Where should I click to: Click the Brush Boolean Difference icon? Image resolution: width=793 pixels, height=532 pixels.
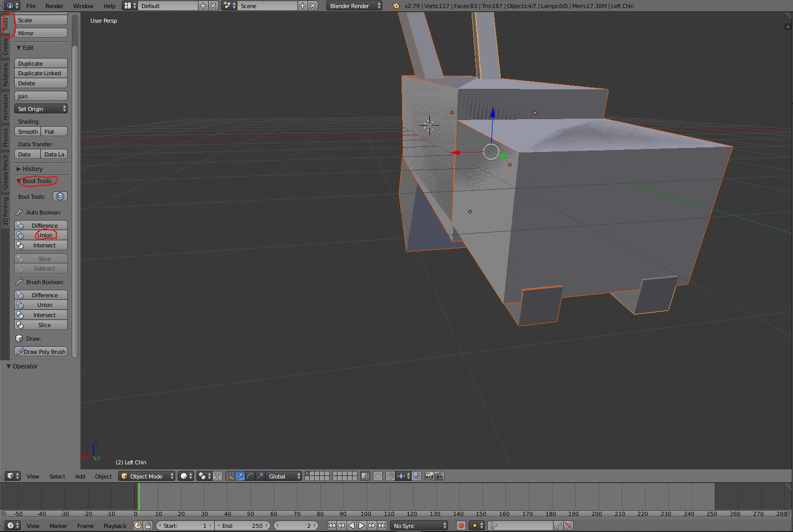tap(20, 295)
